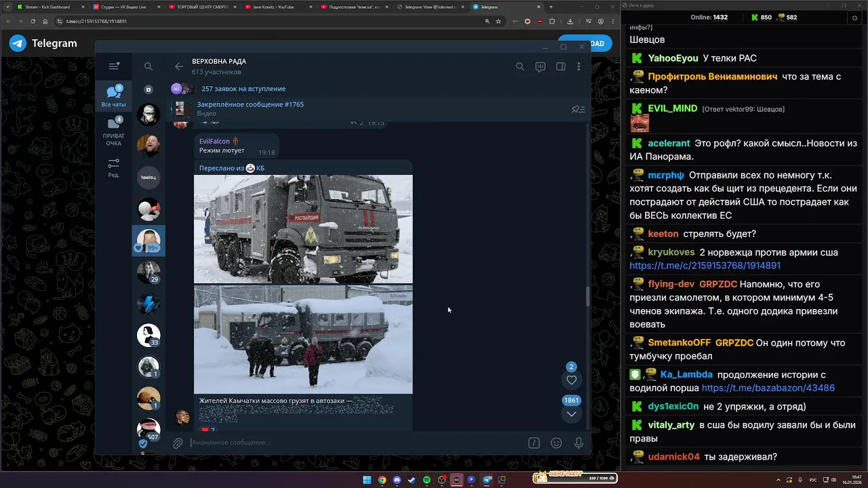
Task: Bookmark this page with the star
Action: pyautogui.click(x=498, y=21)
